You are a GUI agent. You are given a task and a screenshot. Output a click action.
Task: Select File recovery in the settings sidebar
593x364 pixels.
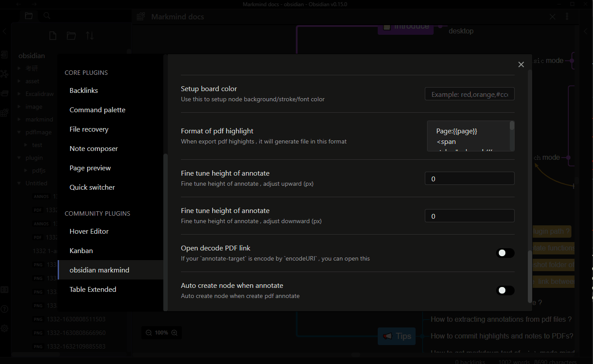coord(110,129)
